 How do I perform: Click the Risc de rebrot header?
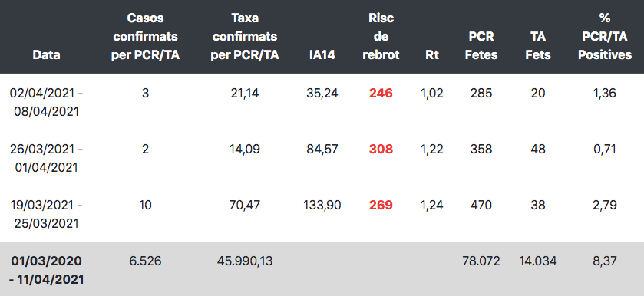[381, 37]
